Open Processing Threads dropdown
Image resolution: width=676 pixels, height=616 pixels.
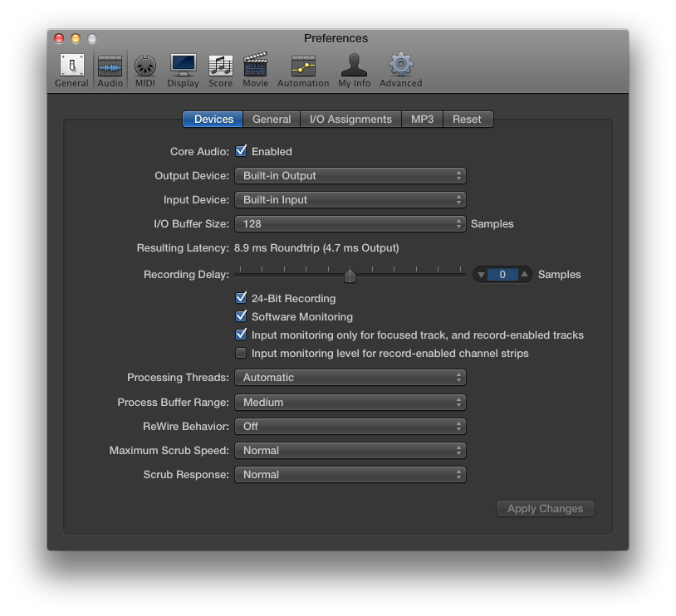tap(350, 377)
